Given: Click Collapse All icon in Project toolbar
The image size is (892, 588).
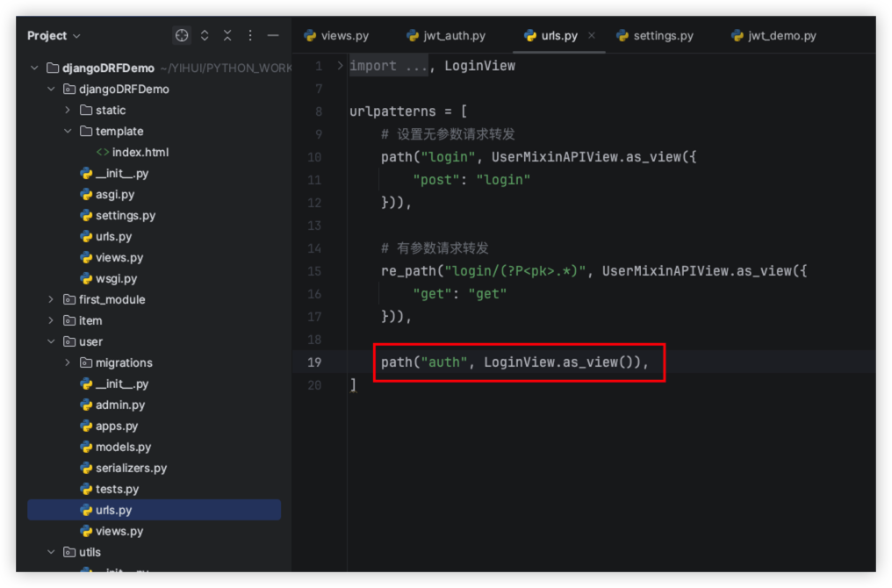Looking at the screenshot, I should tap(227, 36).
